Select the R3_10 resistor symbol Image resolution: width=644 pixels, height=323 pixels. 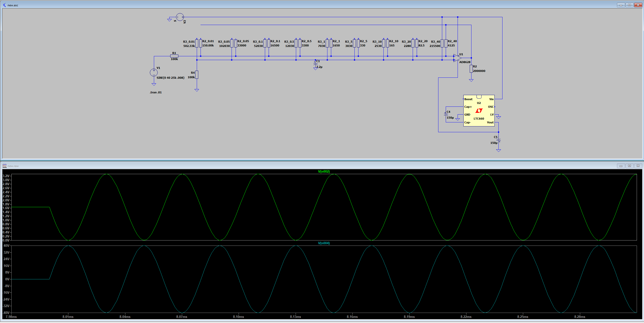(384, 43)
